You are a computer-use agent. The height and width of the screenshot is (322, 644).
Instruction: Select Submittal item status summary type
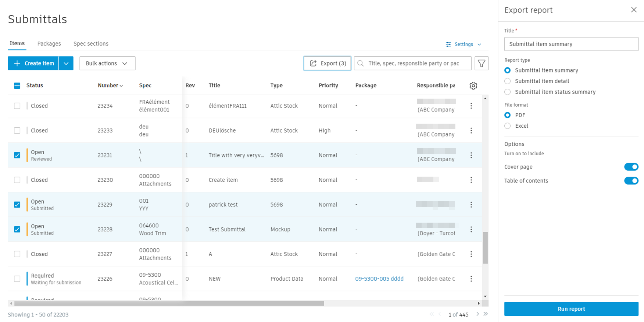507,92
